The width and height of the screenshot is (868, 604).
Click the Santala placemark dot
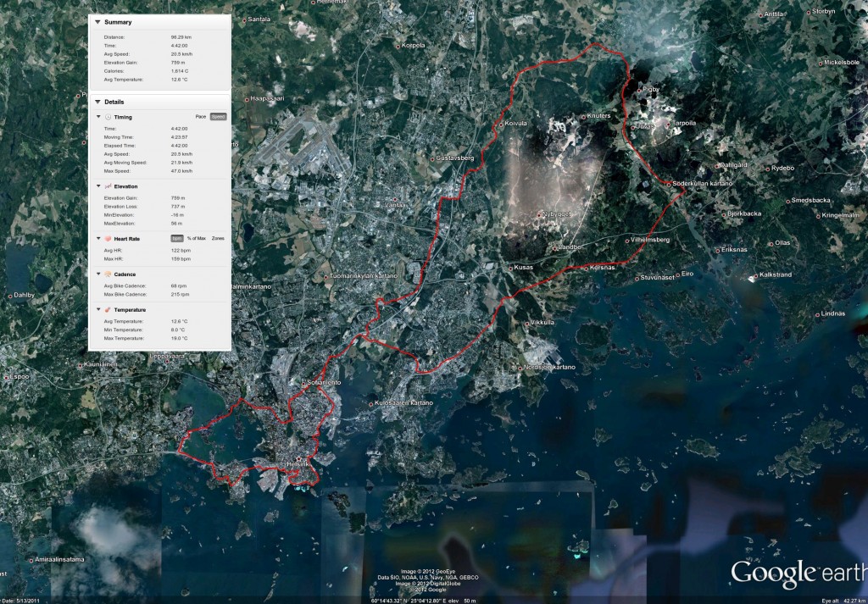pyautogui.click(x=244, y=20)
